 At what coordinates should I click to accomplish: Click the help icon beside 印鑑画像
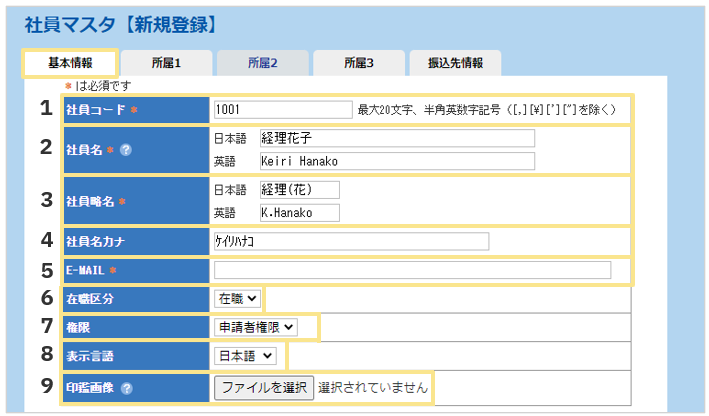click(125, 388)
